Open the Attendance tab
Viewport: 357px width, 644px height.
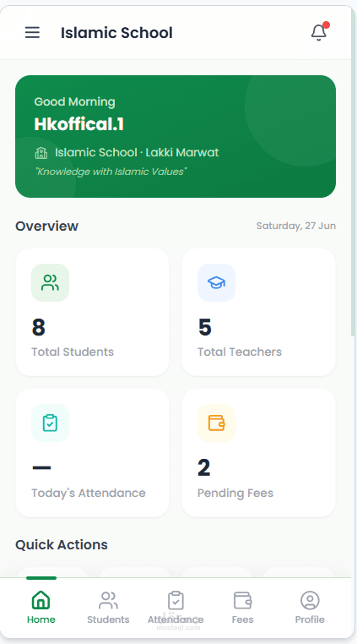tap(176, 607)
